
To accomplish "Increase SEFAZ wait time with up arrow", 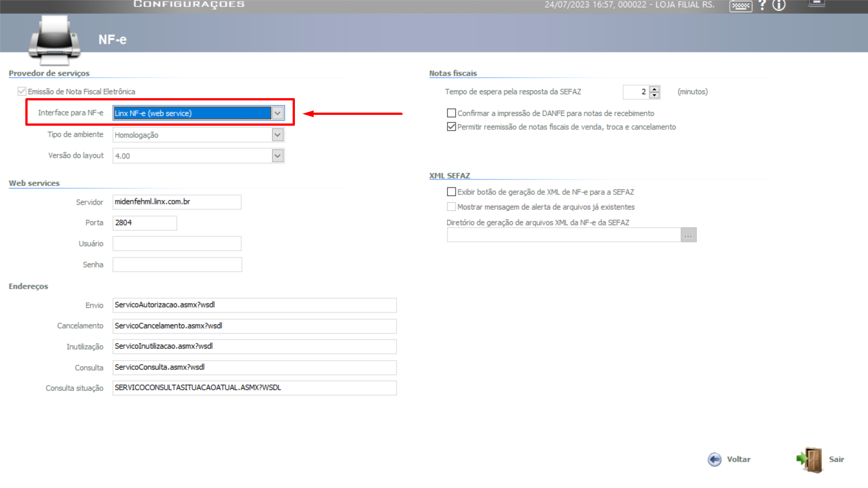I will point(655,89).
